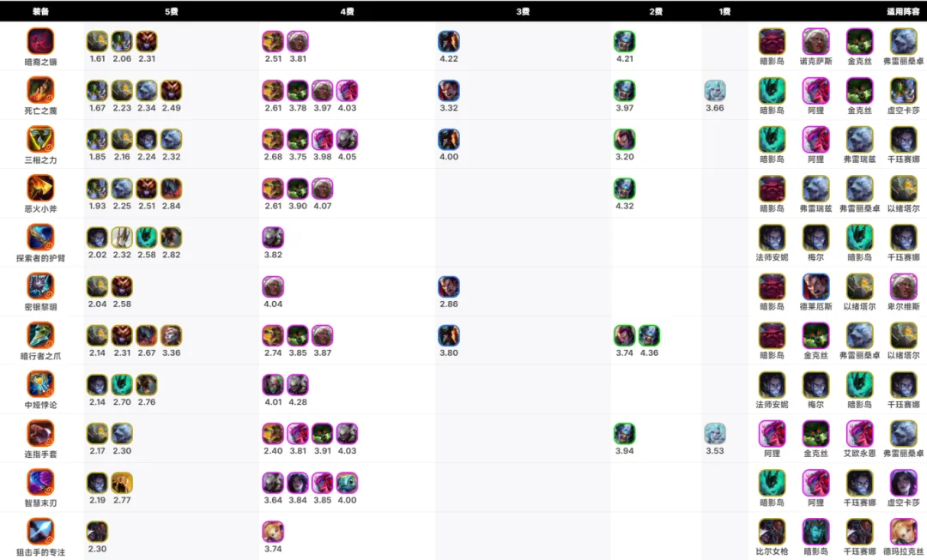This screenshot has height=560, width=927.
Task: Open the 狙击手的专注 item icon
Action: pyautogui.click(x=41, y=532)
